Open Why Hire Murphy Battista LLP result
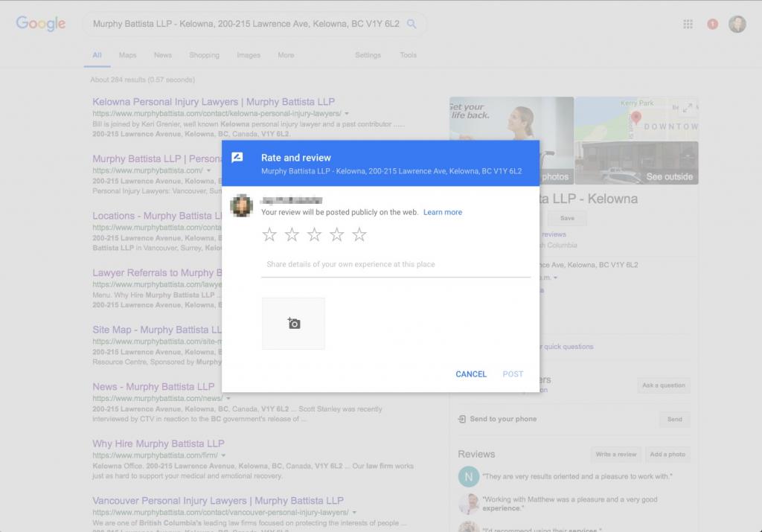Screen dimensions: 762x532 (159, 443)
